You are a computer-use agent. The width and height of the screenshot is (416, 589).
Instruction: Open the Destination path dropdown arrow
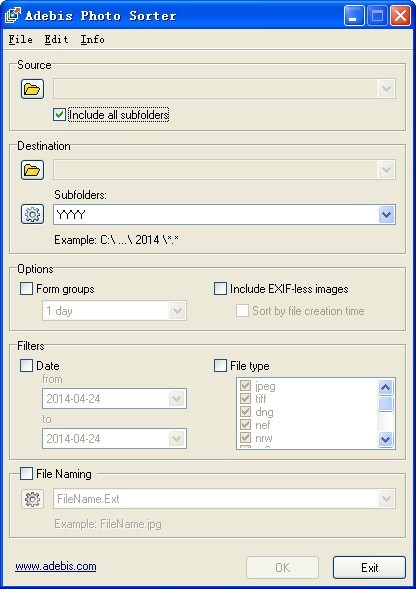pos(386,170)
